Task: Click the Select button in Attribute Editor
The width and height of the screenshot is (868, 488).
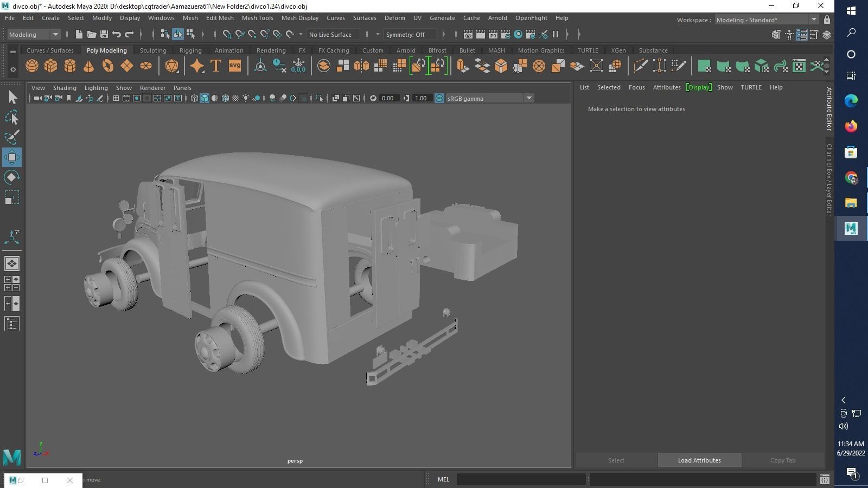Action: point(616,460)
